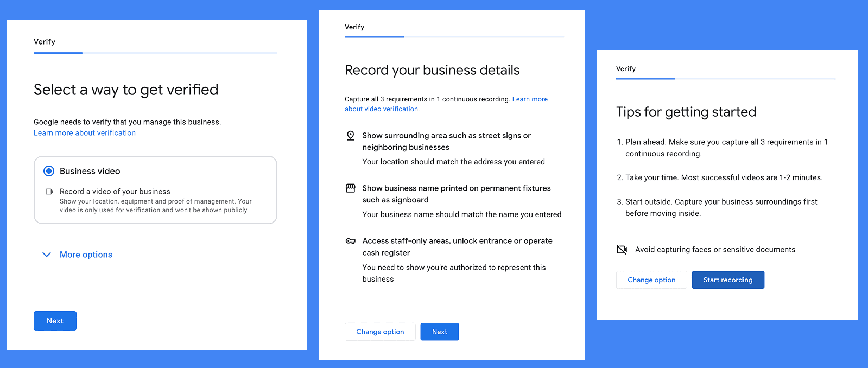Click 'Record your business details' heading
This screenshot has height=368, width=868.
(x=432, y=70)
